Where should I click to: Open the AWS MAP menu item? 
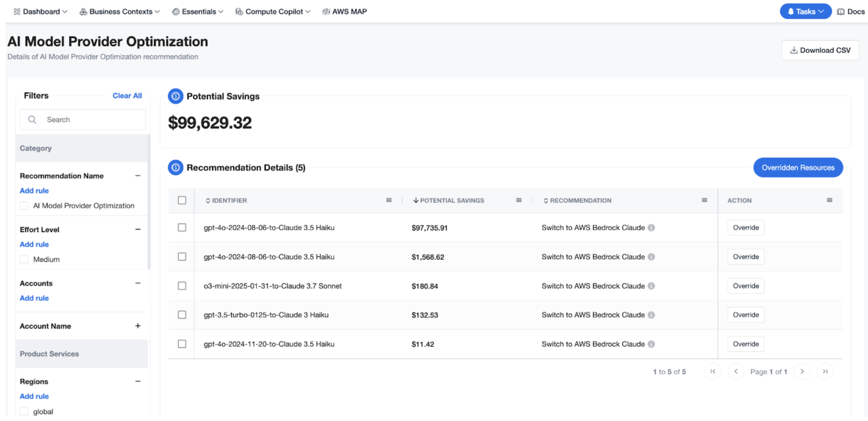coord(345,12)
